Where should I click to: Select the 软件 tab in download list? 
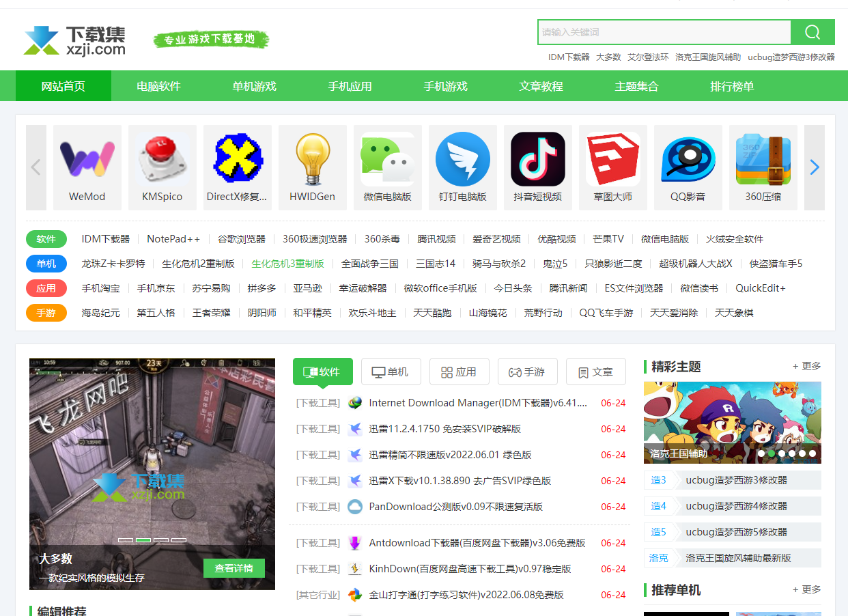[x=323, y=372]
